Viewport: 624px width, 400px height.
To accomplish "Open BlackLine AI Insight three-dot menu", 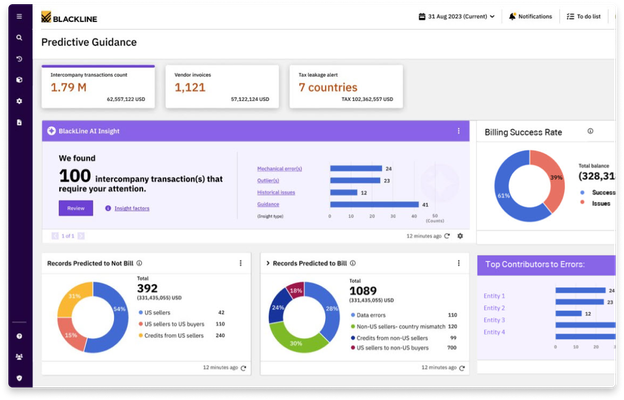I will click(x=458, y=131).
